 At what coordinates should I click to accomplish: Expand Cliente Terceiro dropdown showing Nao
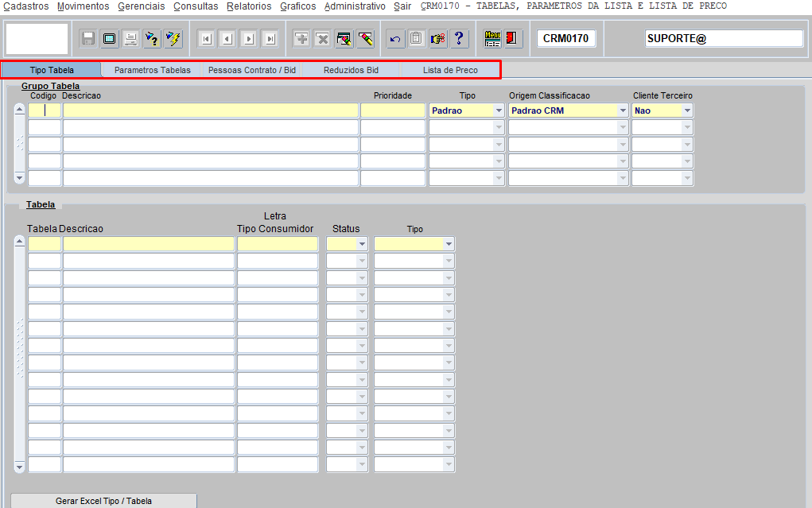pyautogui.click(x=687, y=111)
